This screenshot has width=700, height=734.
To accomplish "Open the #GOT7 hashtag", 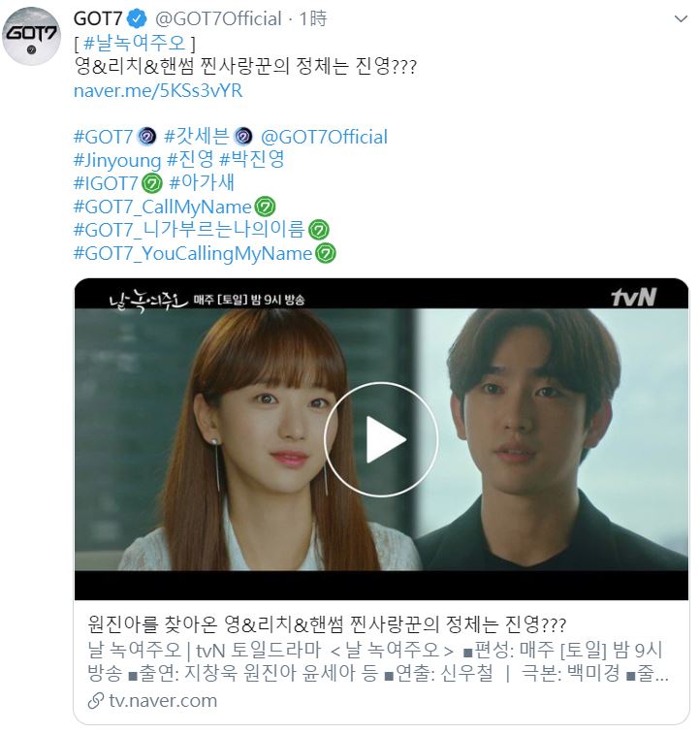I will pos(104,137).
